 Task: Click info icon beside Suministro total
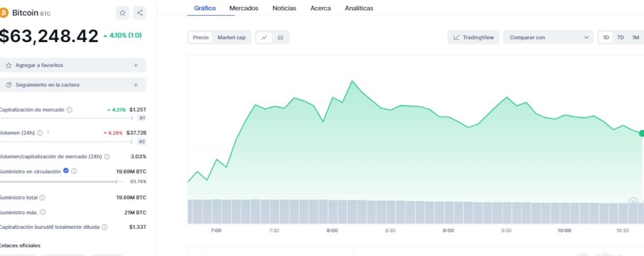coord(42,198)
